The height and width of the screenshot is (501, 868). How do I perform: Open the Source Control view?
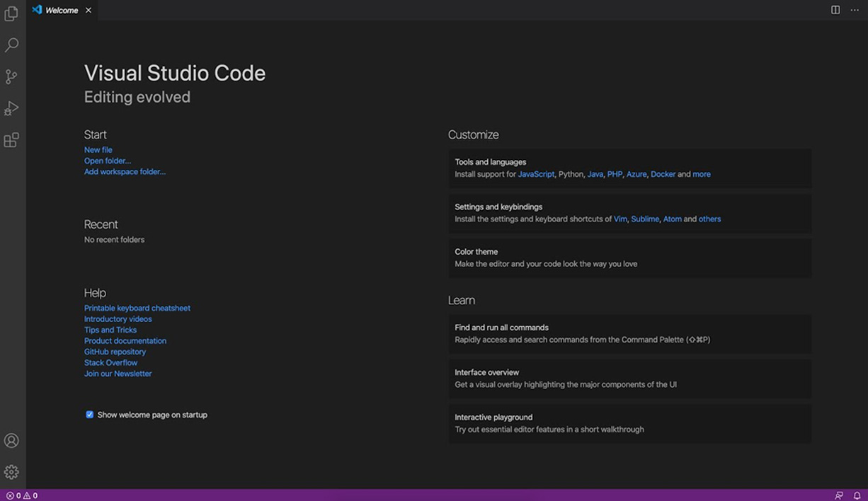(11, 76)
